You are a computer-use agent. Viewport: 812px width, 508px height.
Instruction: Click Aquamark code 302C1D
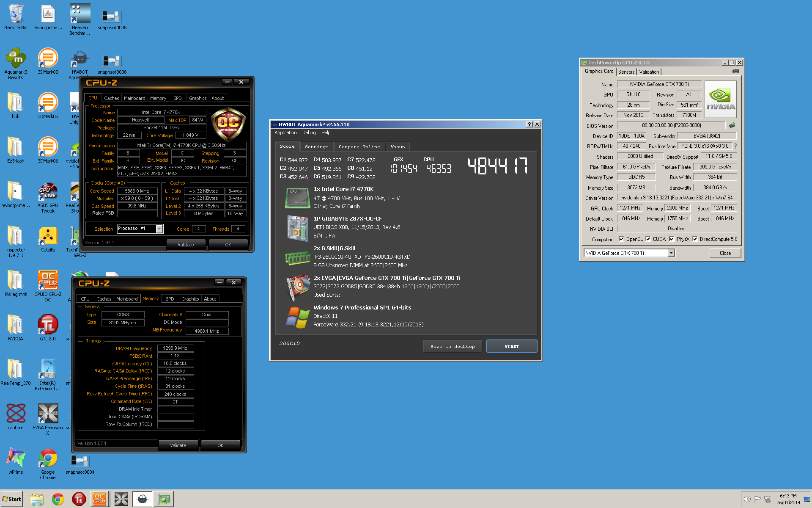click(289, 343)
